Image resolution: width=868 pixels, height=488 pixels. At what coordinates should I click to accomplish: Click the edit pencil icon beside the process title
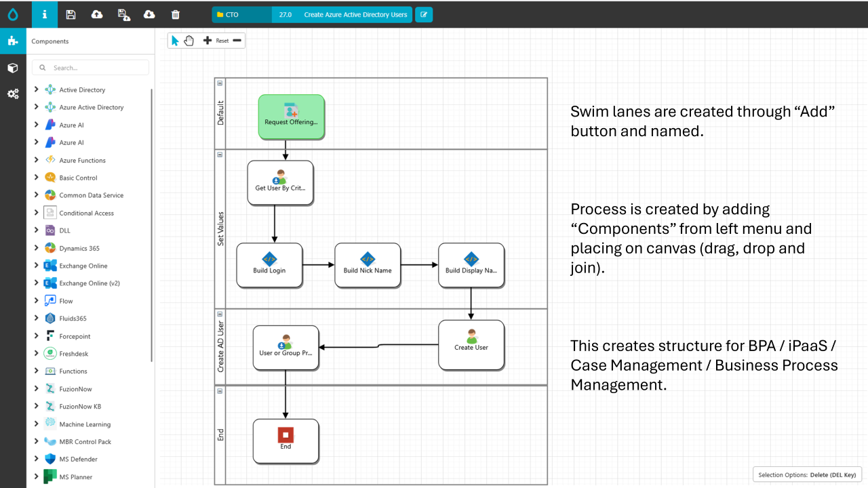[424, 14]
